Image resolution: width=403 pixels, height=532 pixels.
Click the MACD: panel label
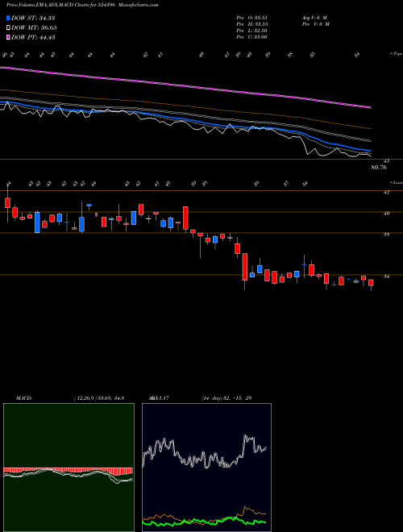(24, 398)
